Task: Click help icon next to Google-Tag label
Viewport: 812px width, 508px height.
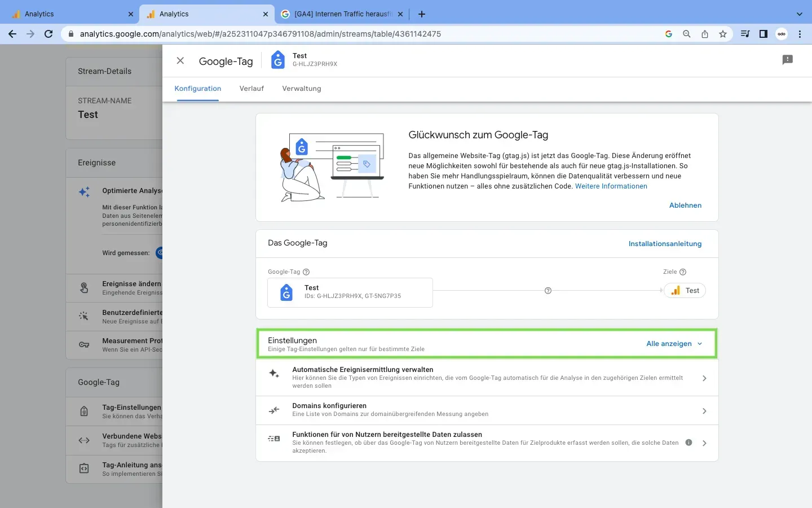Action: [306, 272]
